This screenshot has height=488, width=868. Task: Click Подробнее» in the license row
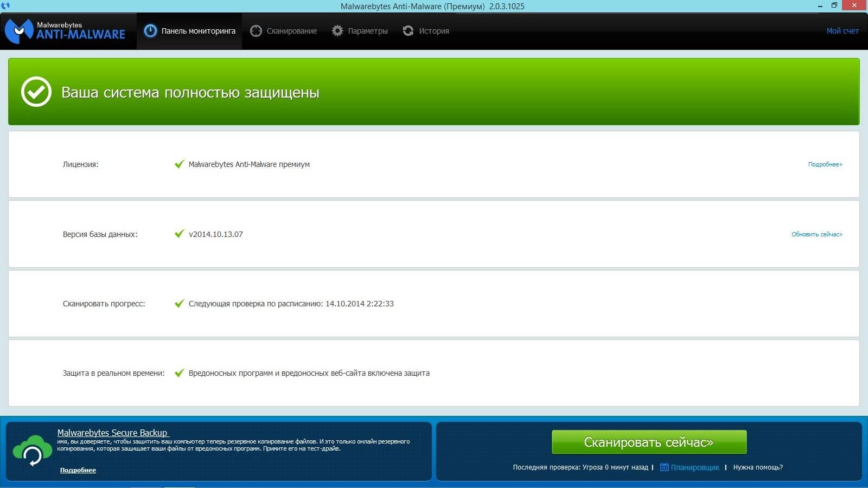(825, 164)
